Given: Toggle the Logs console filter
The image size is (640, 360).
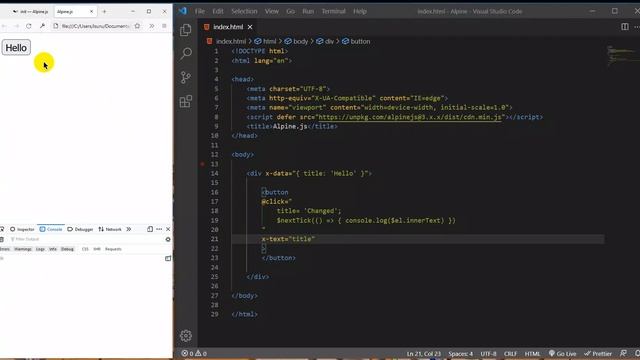Looking at the screenshot, I should point(40,249).
